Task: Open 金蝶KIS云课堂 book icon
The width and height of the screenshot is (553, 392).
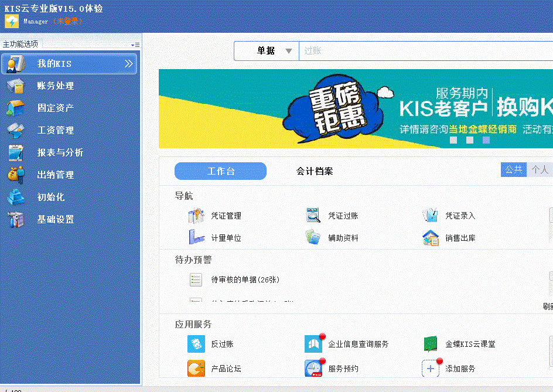Action: (431, 344)
